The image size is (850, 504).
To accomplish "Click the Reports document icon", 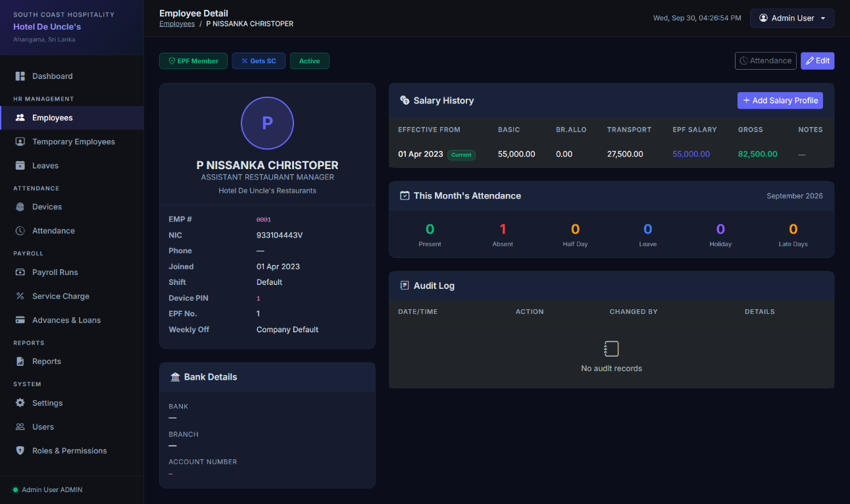I will [x=20, y=361].
